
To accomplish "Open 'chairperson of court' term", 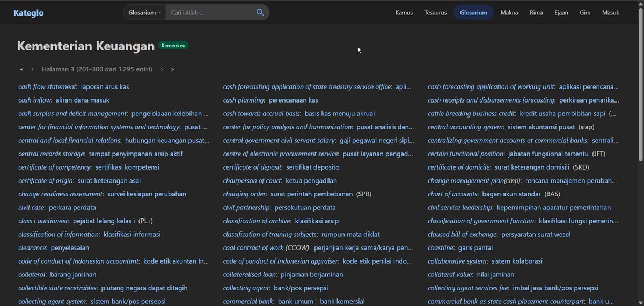I will click(x=252, y=180).
